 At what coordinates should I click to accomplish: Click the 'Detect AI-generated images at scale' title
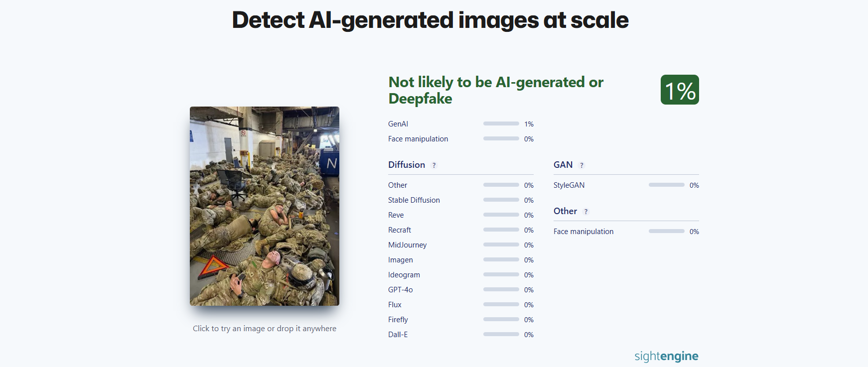click(x=431, y=20)
